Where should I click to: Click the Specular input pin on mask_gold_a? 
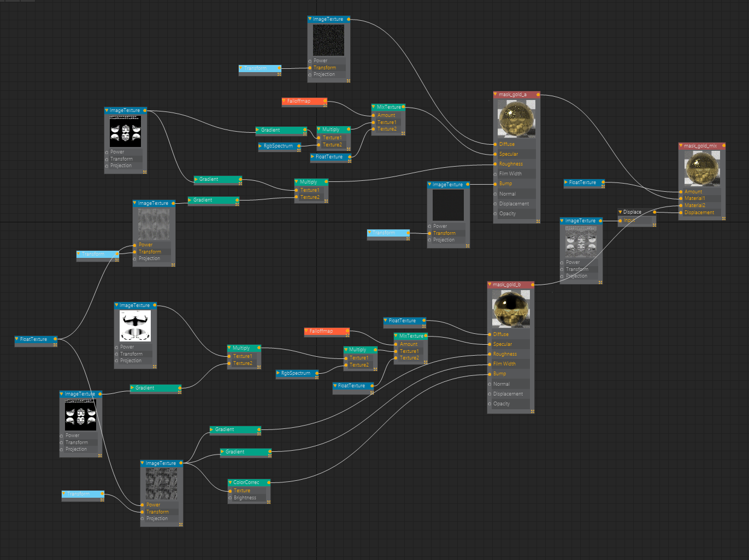496,154
